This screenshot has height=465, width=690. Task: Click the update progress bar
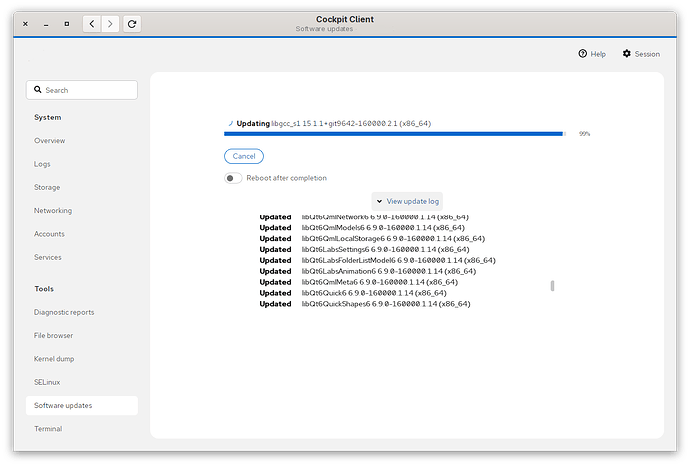click(395, 134)
